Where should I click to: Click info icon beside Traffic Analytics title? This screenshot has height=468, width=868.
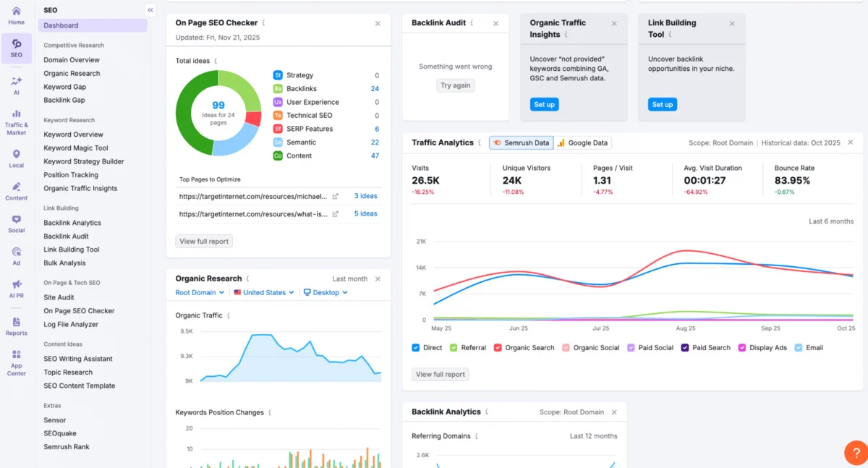[480, 143]
